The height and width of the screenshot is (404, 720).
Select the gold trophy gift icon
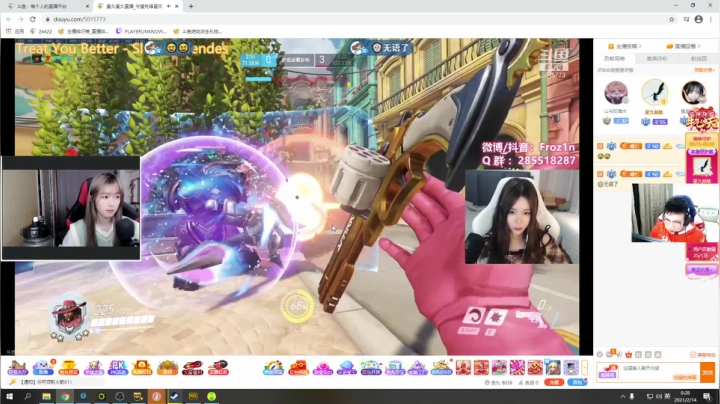click(68, 367)
